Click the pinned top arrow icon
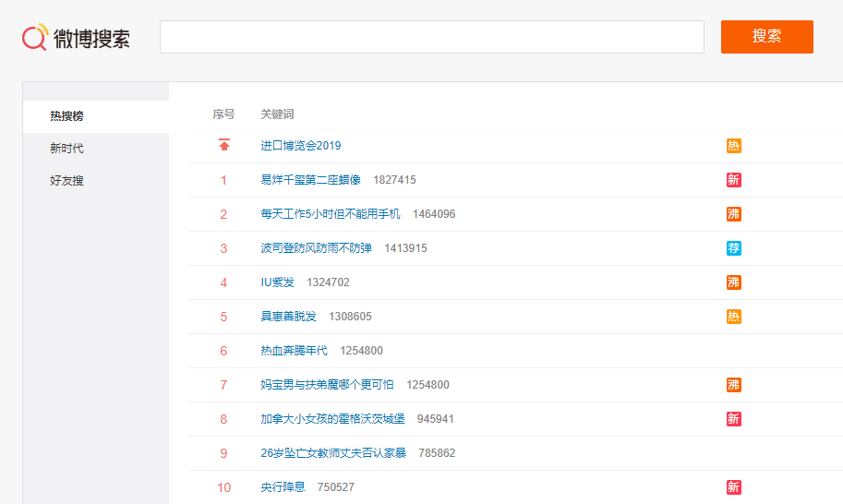843x504 pixels. tap(223, 145)
